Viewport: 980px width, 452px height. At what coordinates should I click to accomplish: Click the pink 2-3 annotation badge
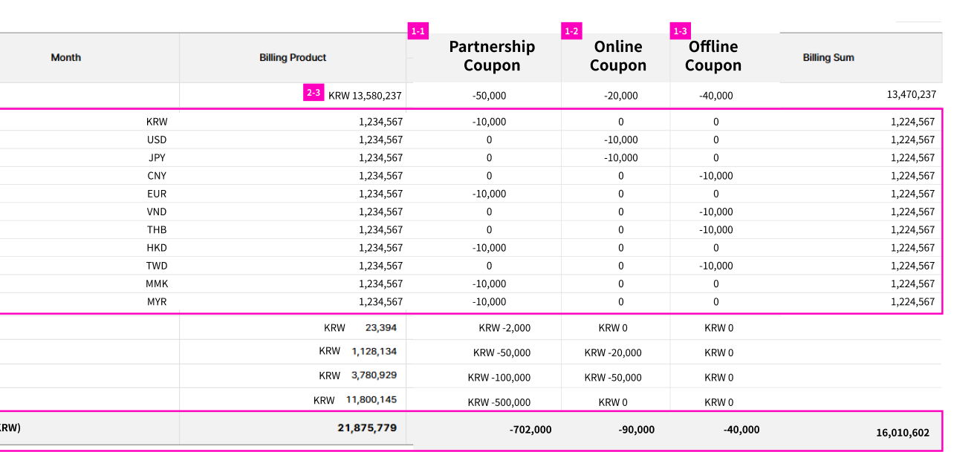pyautogui.click(x=313, y=93)
